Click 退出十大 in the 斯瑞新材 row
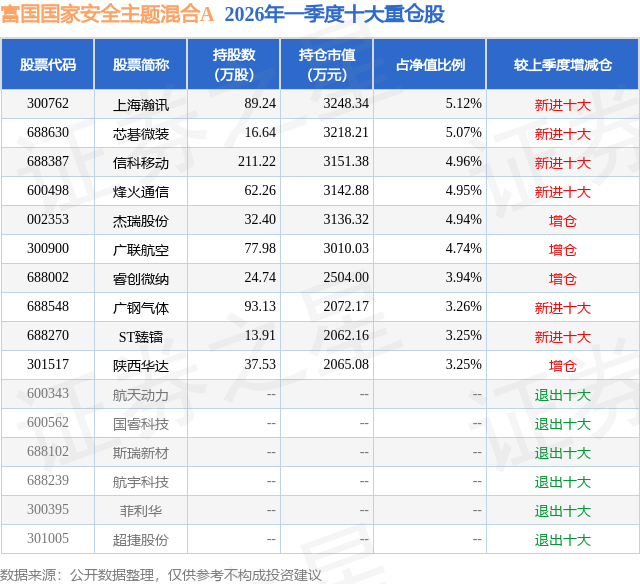This screenshot has height=584, width=640. [563, 453]
